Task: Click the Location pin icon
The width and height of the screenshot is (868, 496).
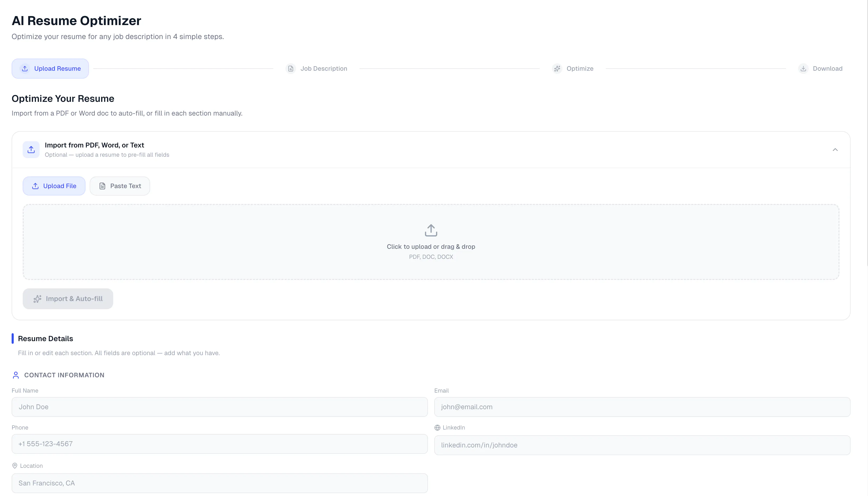Action: (x=15, y=466)
